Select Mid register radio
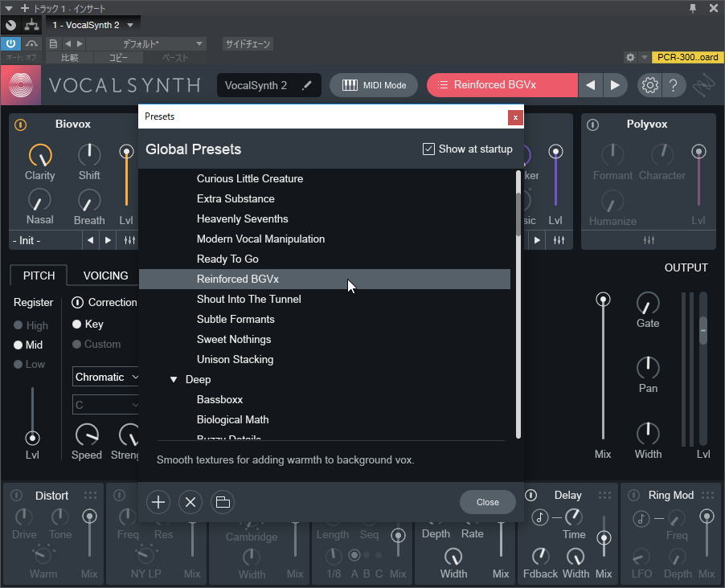725x588 pixels. click(18, 345)
